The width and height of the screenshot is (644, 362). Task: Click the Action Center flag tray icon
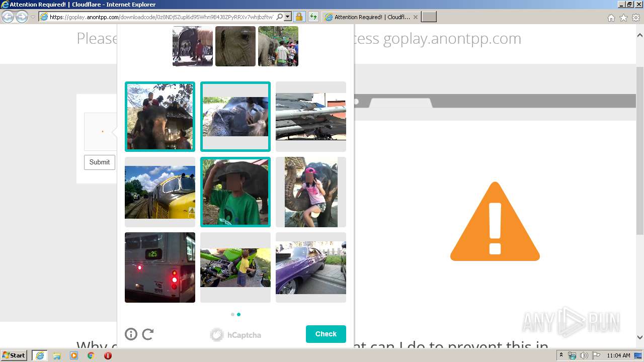point(596,355)
